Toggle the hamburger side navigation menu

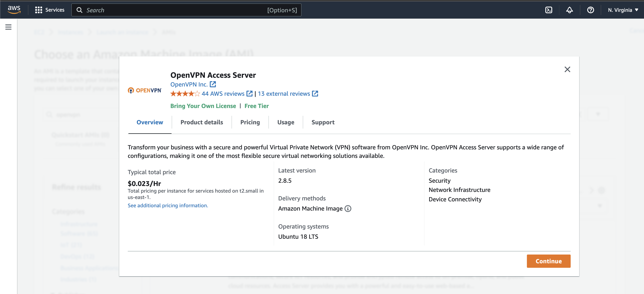(x=8, y=27)
